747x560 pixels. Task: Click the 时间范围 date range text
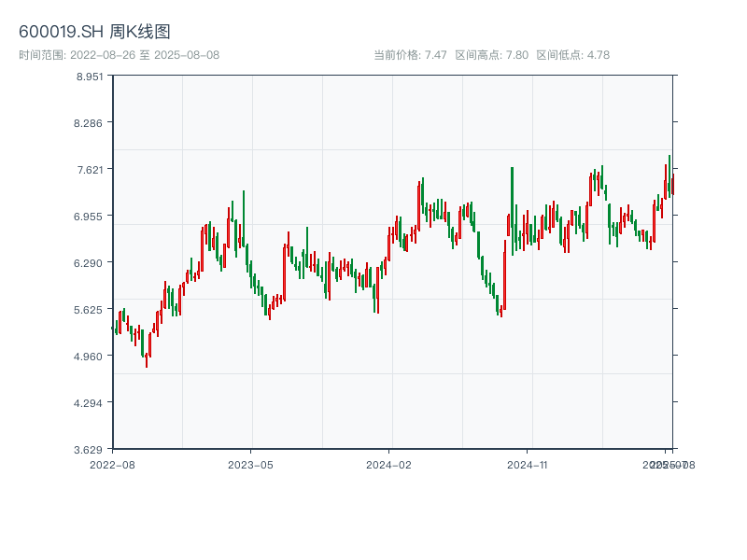point(119,55)
